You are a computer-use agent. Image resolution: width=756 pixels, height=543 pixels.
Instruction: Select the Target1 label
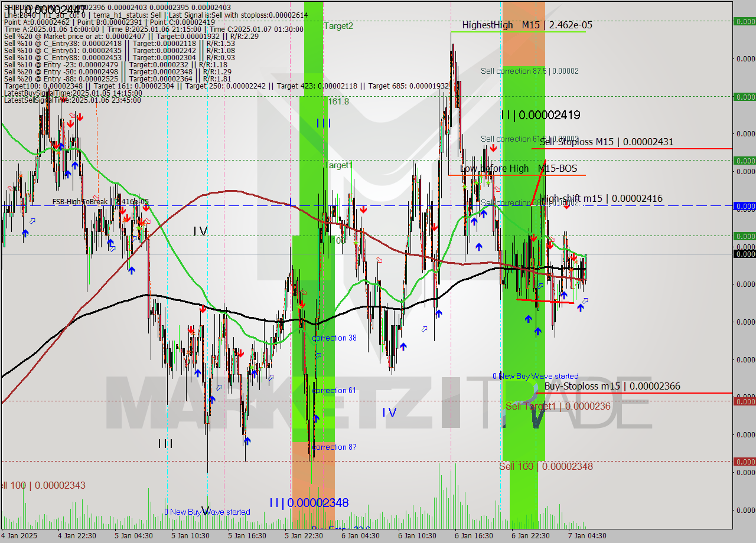[x=338, y=165]
